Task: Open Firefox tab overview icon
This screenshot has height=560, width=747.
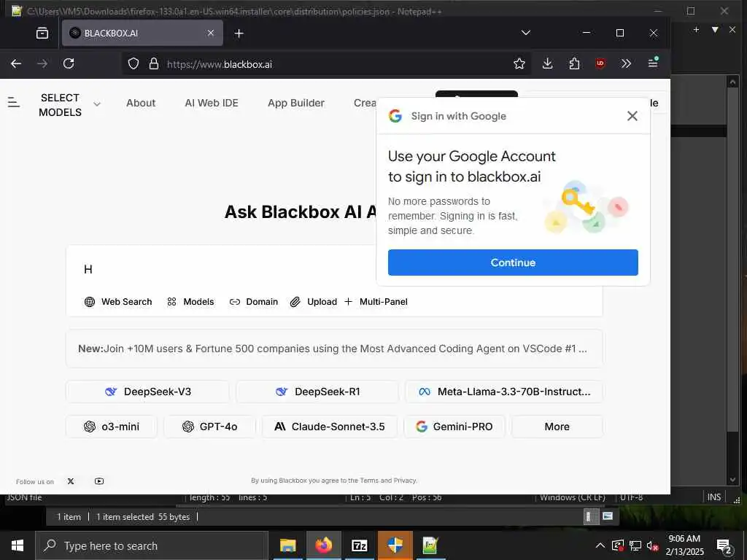Action: pos(42,33)
